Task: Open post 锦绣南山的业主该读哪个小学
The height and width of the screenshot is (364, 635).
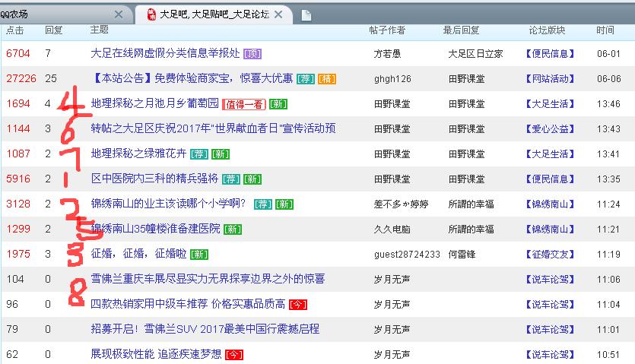Action: point(168,204)
